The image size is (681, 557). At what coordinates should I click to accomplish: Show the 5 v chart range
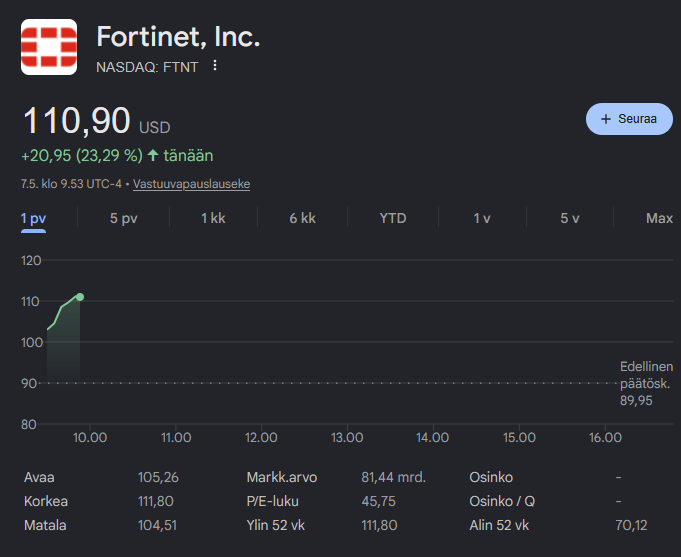point(570,218)
